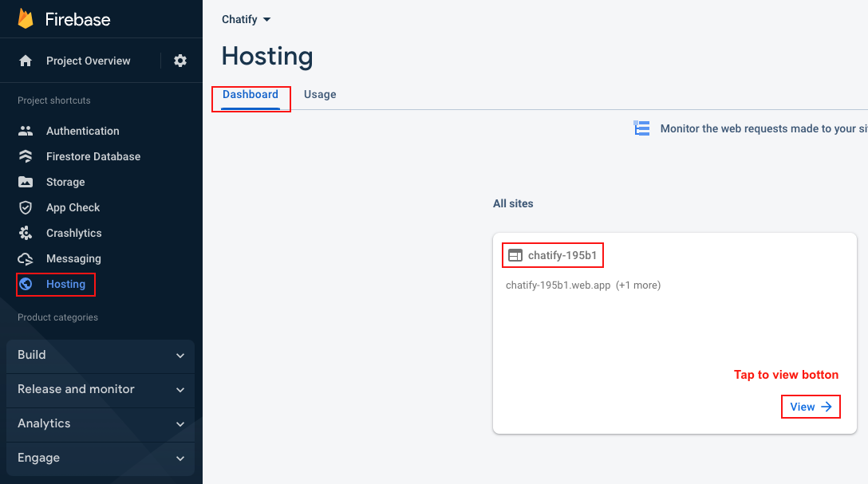This screenshot has width=868, height=484.
Task: Open the Chatify project dropdown
Action: coord(247,19)
